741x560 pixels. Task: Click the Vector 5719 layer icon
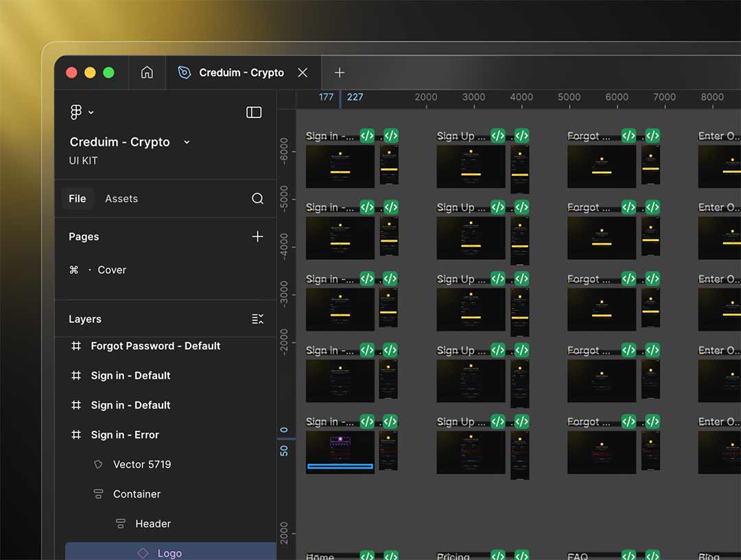[98, 465]
